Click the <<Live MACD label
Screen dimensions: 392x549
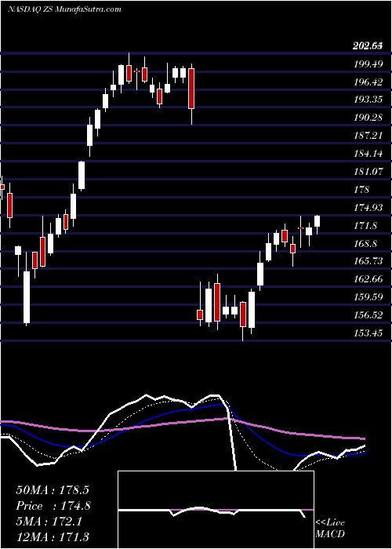point(330,528)
